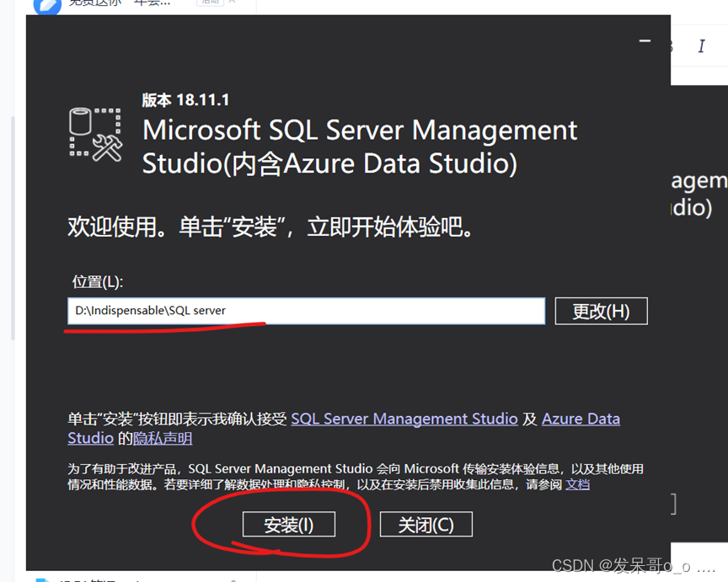This screenshot has height=582, width=728.
Task: Click the 位置(L): label
Action: click(x=98, y=281)
